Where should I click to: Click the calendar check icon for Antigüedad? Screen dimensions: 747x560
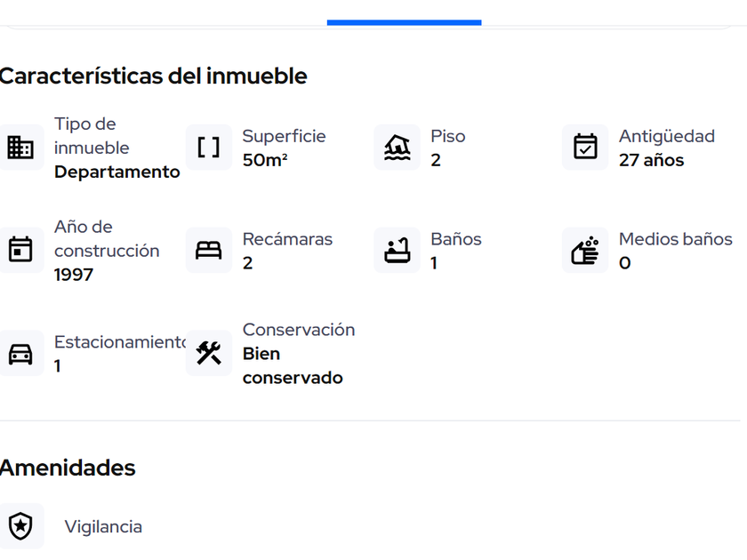click(x=585, y=148)
